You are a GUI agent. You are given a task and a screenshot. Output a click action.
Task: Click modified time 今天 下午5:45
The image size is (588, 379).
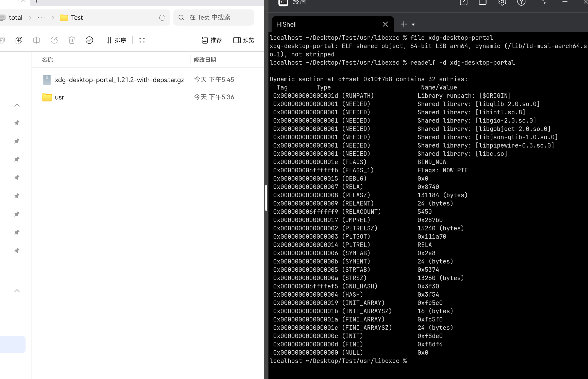pos(214,80)
